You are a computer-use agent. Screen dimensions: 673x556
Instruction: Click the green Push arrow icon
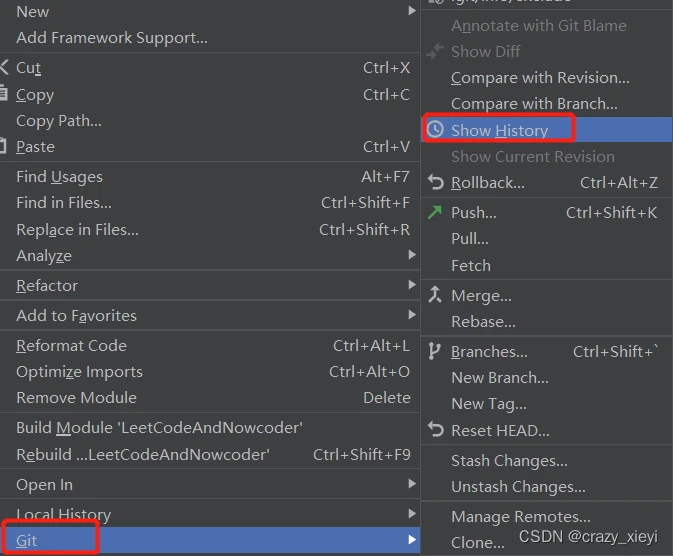pos(435,212)
